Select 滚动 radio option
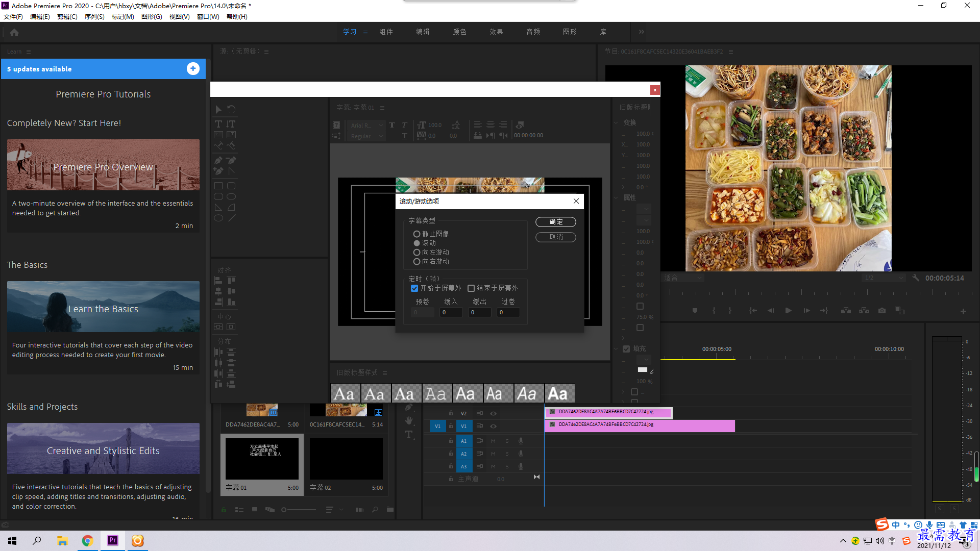This screenshot has width=980, height=551. 416,243
